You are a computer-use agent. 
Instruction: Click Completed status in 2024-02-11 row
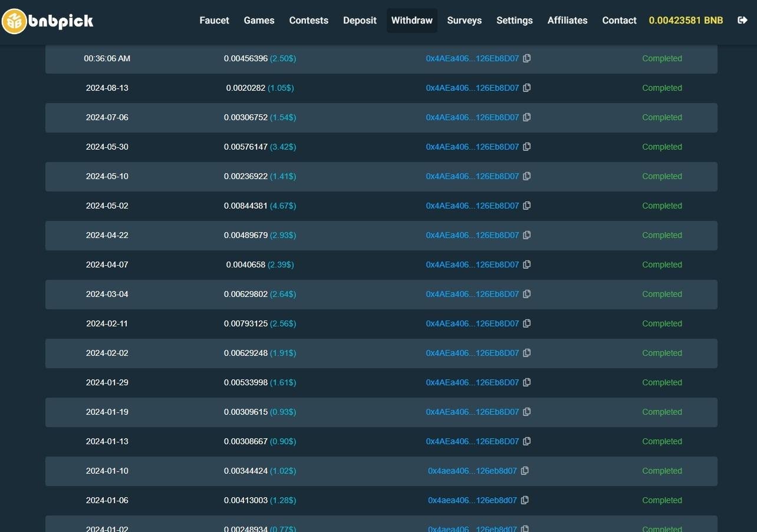coord(662,323)
